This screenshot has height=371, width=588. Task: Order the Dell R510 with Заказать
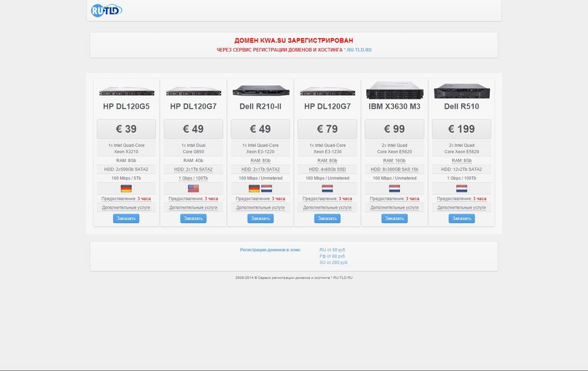(x=462, y=218)
